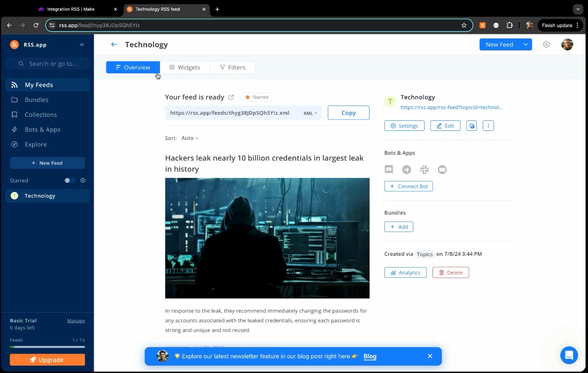Click the Slack bot icon
The height and width of the screenshot is (373, 588).
(424, 169)
